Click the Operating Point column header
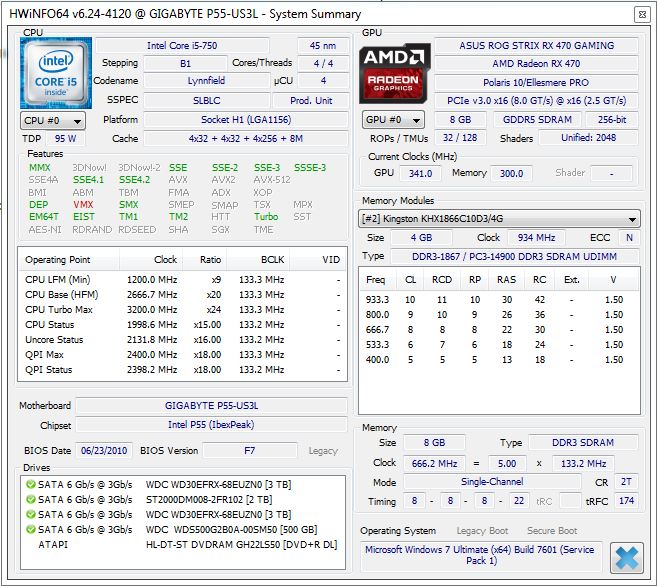 pos(69,260)
